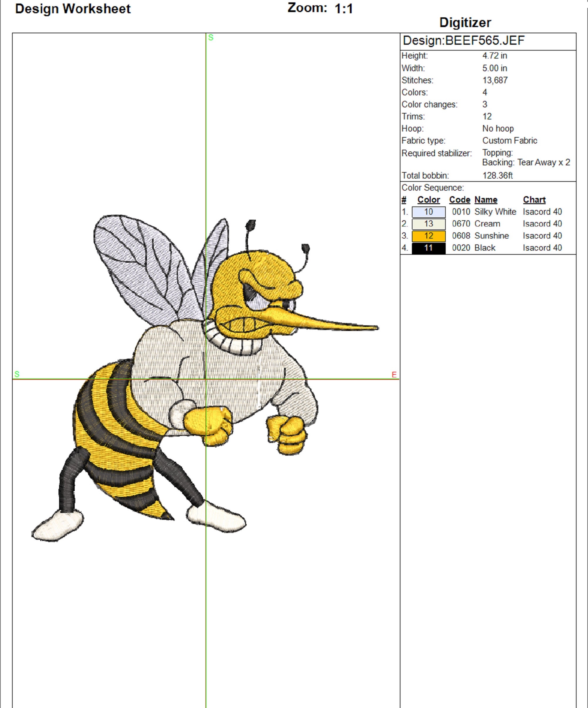Click the 'Code' column header
Image resolution: width=588 pixels, height=708 pixels.
click(x=460, y=200)
